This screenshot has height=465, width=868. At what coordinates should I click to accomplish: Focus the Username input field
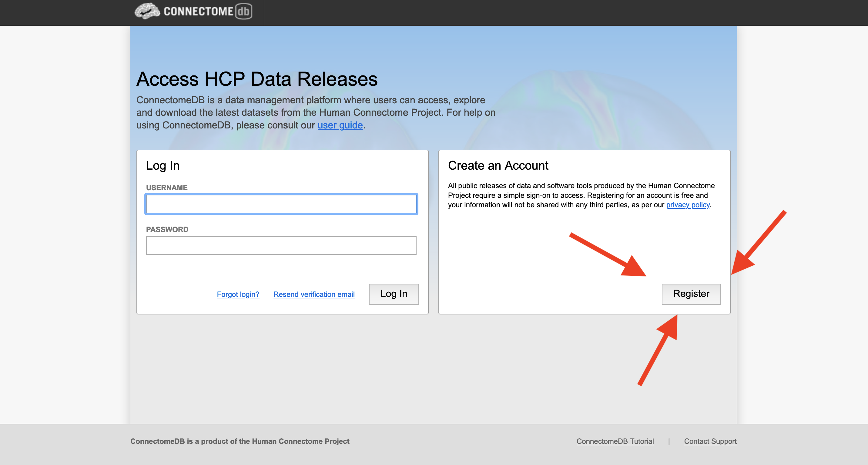point(281,204)
